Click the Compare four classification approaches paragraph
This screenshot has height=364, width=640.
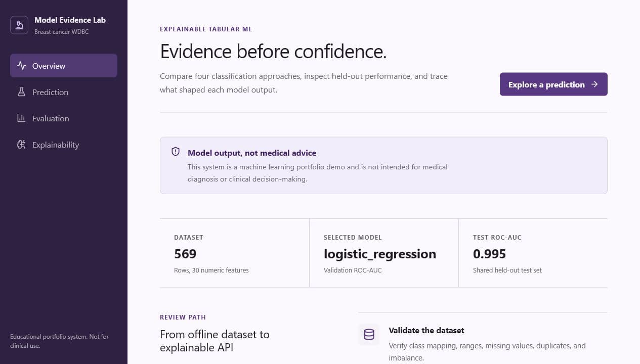pyautogui.click(x=304, y=83)
